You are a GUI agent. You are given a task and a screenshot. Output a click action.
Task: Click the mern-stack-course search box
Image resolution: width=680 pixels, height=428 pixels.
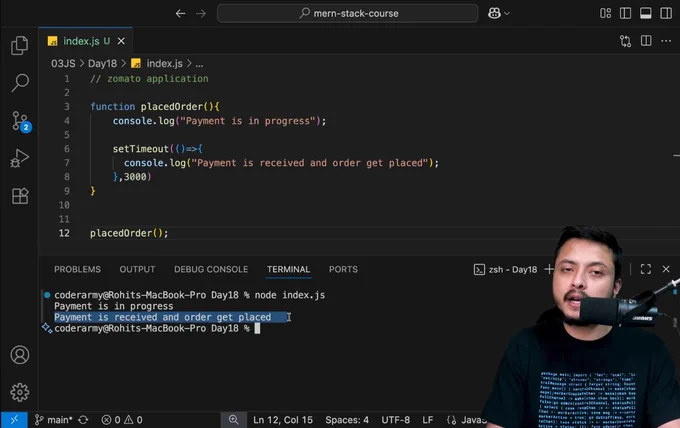pyautogui.click(x=347, y=13)
